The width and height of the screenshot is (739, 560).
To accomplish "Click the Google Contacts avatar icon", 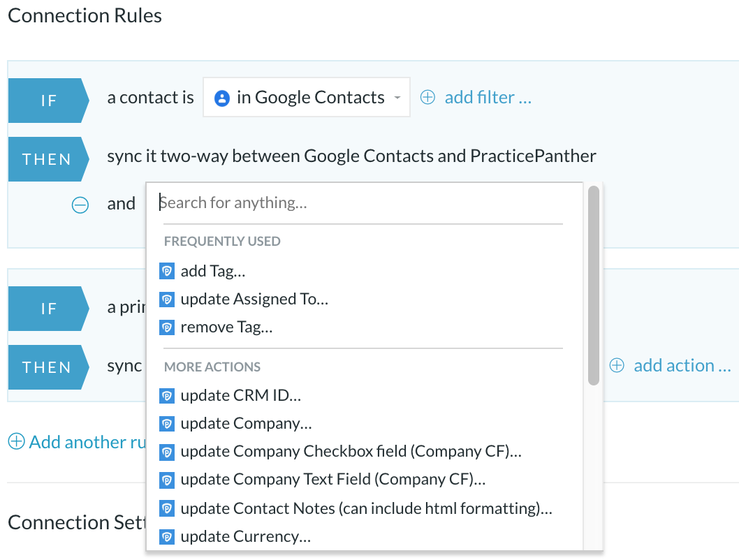I will point(222,98).
